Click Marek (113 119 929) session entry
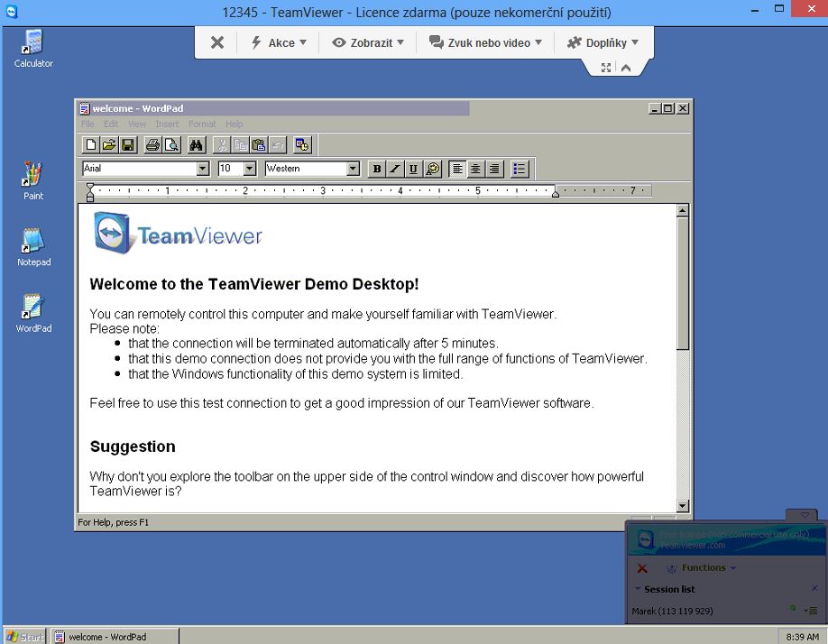This screenshot has height=644, width=828. [x=672, y=611]
